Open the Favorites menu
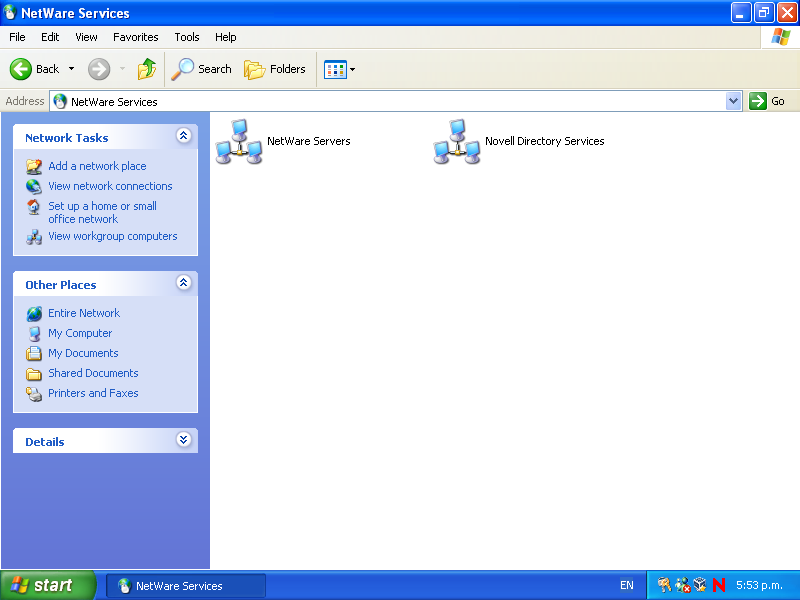800x600 pixels. (x=136, y=37)
